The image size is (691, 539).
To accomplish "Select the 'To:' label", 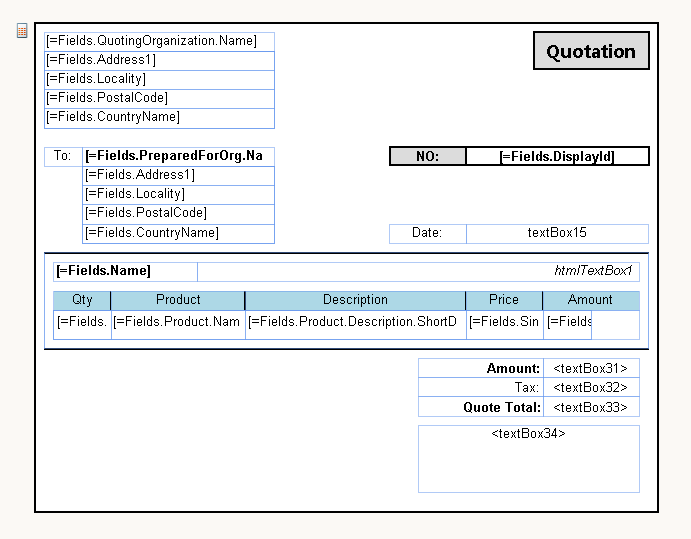I will pos(63,157).
